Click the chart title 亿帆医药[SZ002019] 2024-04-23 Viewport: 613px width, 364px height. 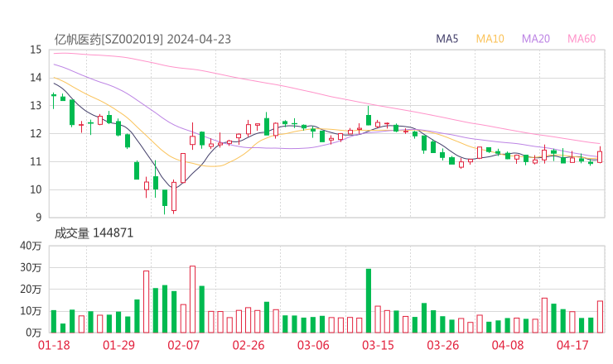coord(142,39)
